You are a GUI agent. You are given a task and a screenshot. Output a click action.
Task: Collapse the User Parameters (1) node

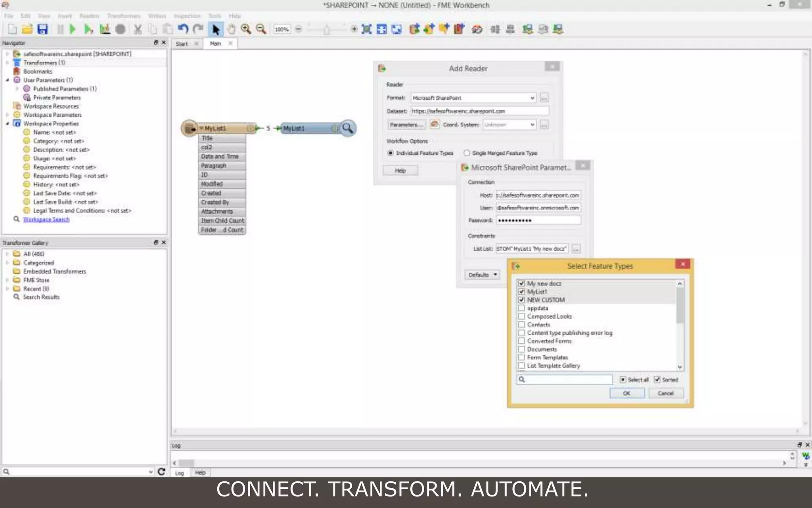pyautogui.click(x=7, y=80)
